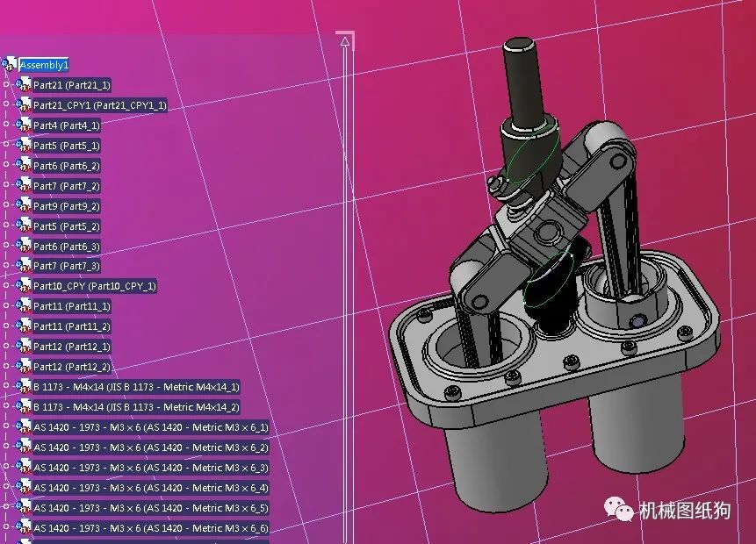Expand the Part21 (Part21_1) tree node
The width and height of the screenshot is (756, 544).
point(6,84)
